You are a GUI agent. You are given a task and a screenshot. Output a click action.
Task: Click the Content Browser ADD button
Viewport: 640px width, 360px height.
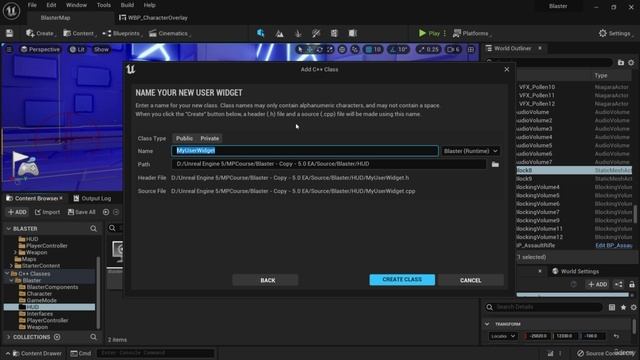tap(18, 212)
